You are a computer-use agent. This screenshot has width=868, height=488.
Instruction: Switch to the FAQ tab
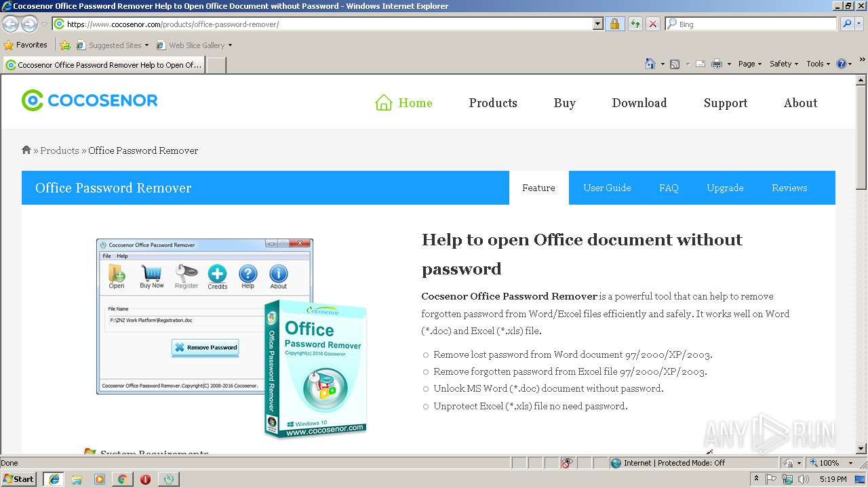click(669, 188)
